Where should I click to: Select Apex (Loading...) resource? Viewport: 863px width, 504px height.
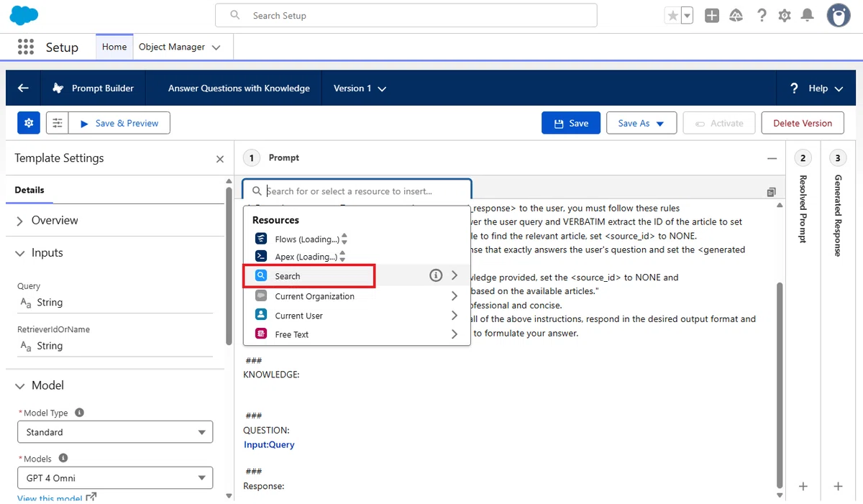pyautogui.click(x=357, y=257)
